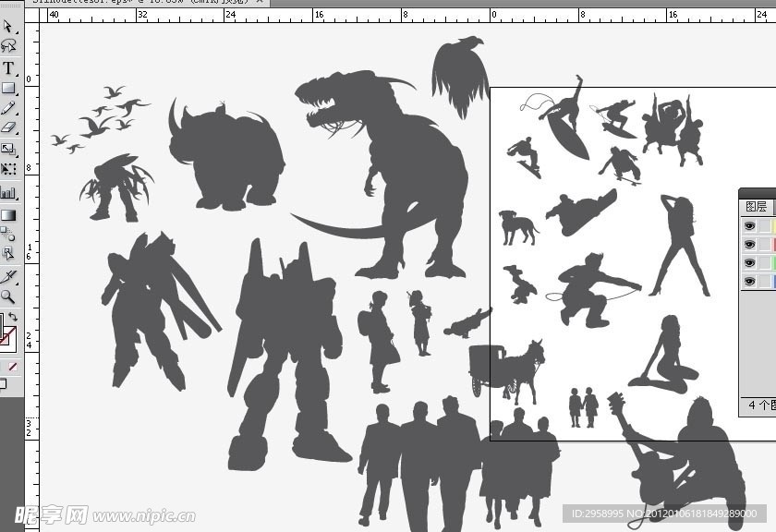Select the Eraser tool
The image size is (776, 532).
tap(8, 128)
